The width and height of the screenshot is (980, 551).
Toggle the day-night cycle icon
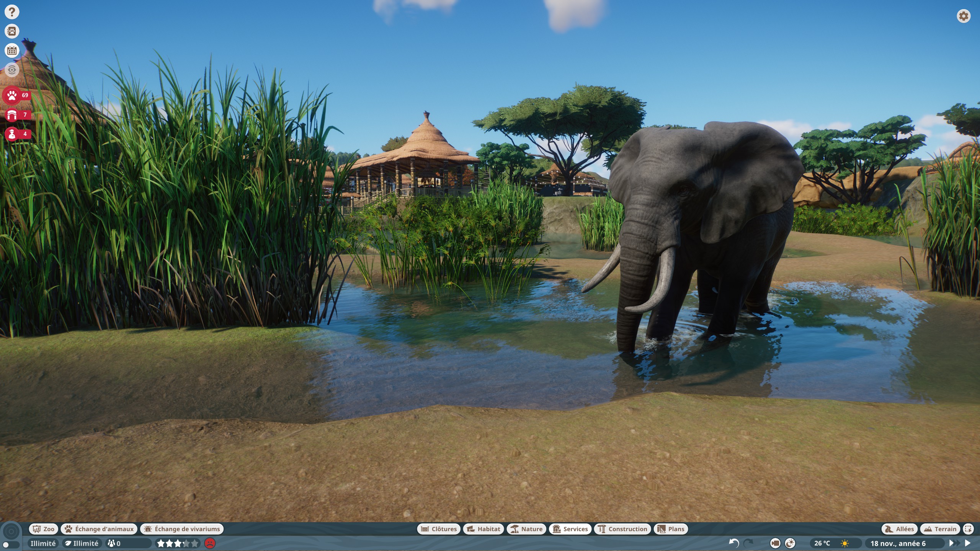pyautogui.click(x=790, y=543)
